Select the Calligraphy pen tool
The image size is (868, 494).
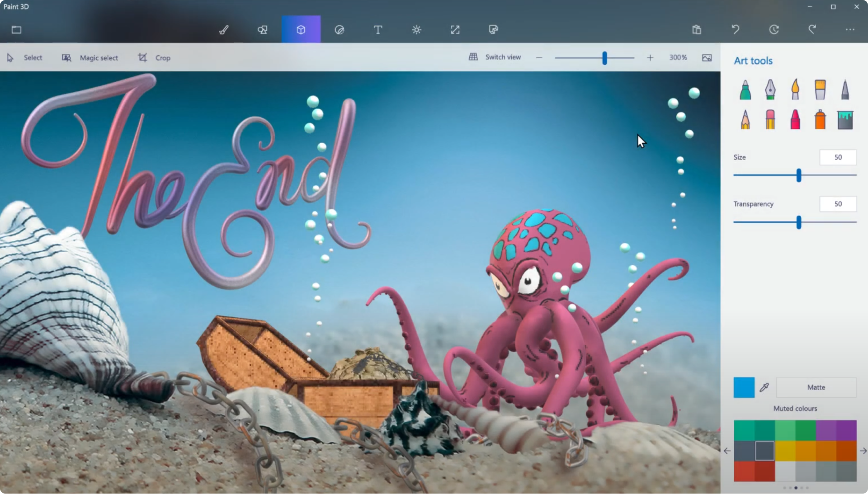770,90
